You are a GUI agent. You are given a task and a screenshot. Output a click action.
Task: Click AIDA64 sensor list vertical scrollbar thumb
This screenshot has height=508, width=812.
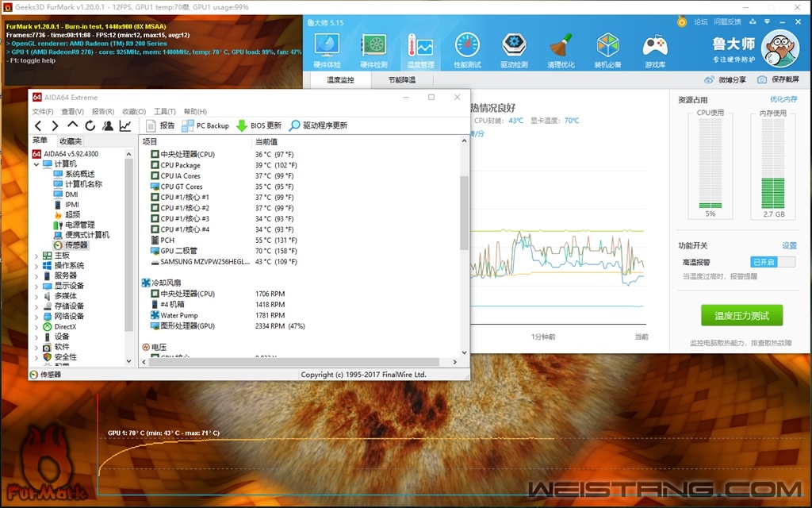pos(464,213)
